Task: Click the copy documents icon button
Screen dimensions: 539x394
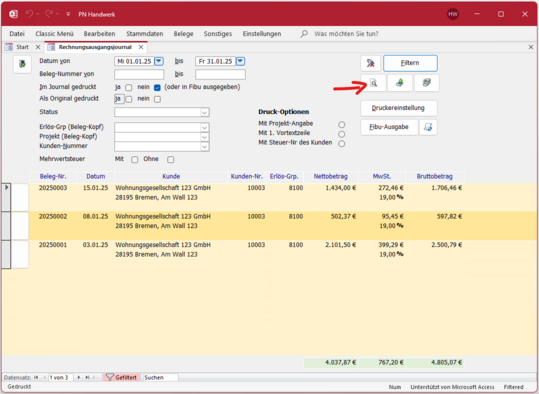Action: click(x=426, y=83)
